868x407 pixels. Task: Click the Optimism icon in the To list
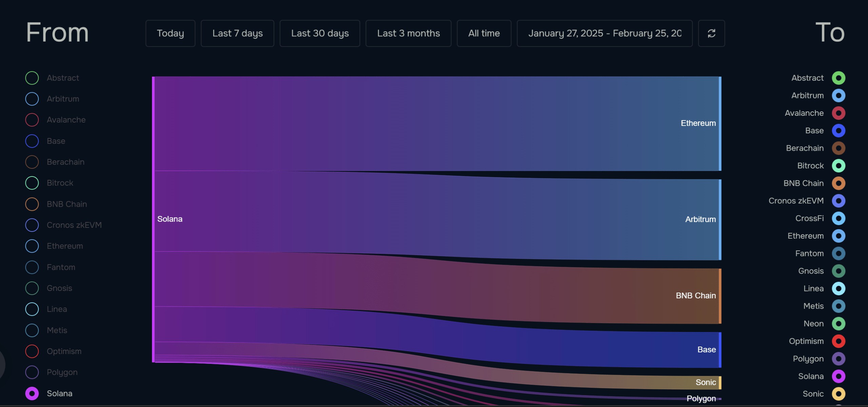(839, 341)
